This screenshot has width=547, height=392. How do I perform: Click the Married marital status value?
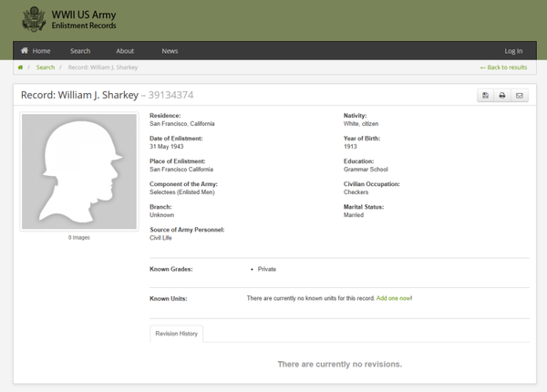354,215
